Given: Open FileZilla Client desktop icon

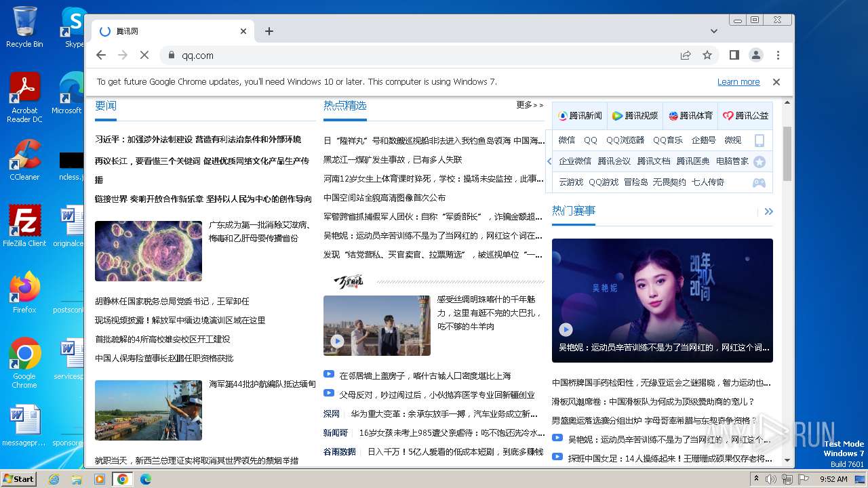Looking at the screenshot, I should pyautogui.click(x=24, y=226).
